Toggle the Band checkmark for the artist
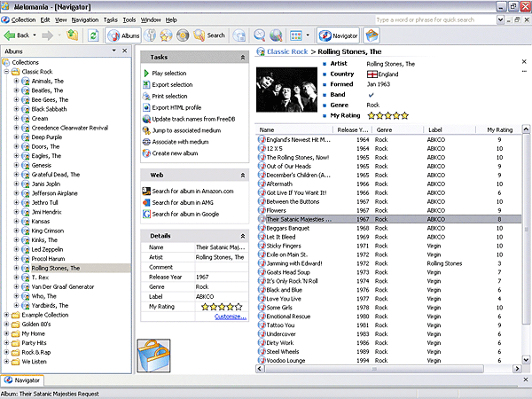 [371, 95]
